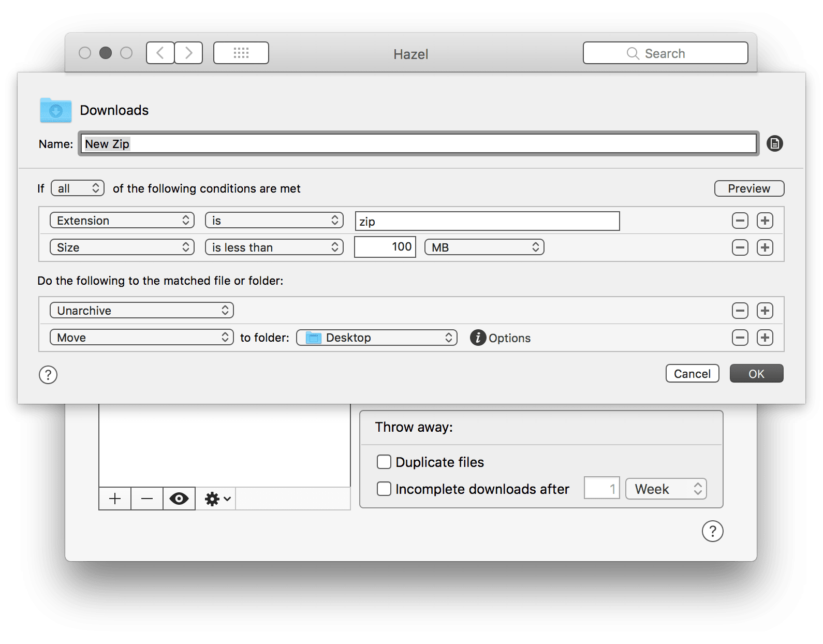Toggle Incomplete downloads after checkbox

tap(384, 489)
